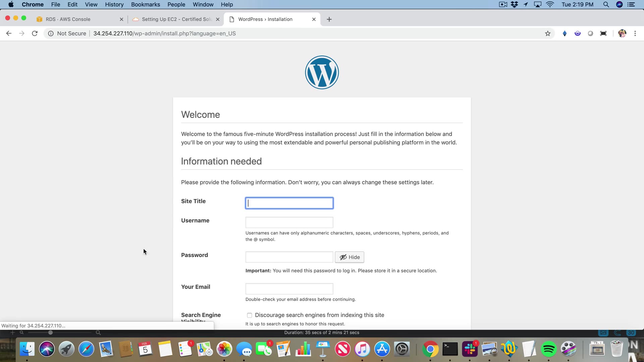Open new tab with plus icon

pyautogui.click(x=329, y=19)
